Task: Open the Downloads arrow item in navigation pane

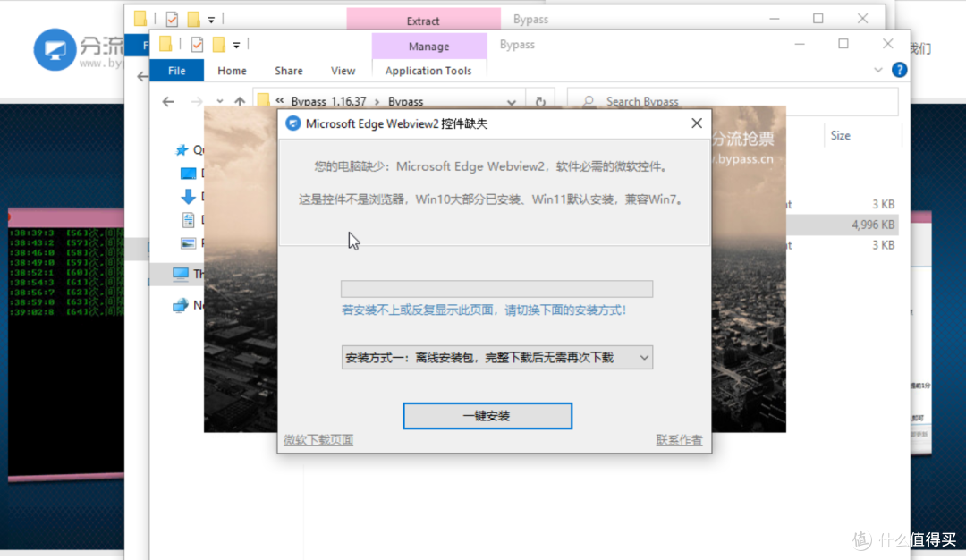Action: coord(188,197)
